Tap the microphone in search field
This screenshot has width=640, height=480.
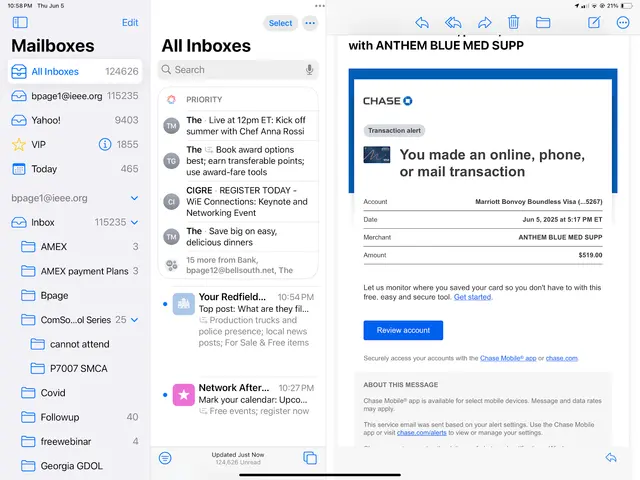point(309,70)
